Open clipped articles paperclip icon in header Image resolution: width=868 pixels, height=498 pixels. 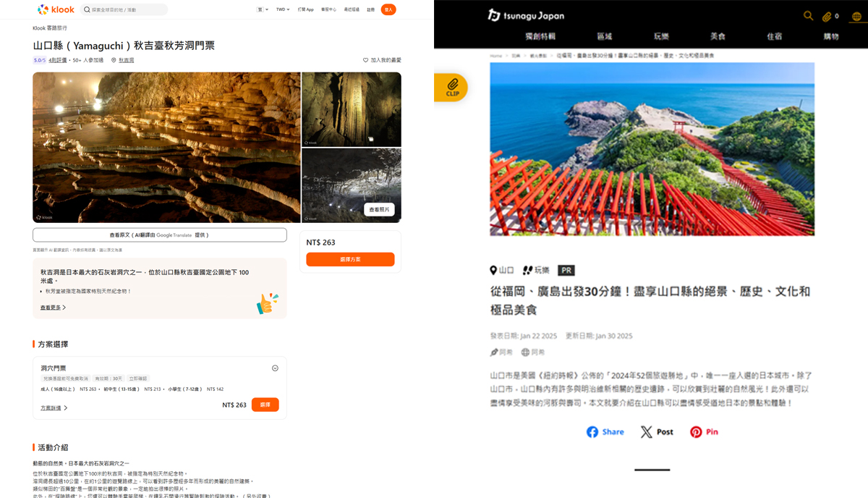click(x=827, y=16)
